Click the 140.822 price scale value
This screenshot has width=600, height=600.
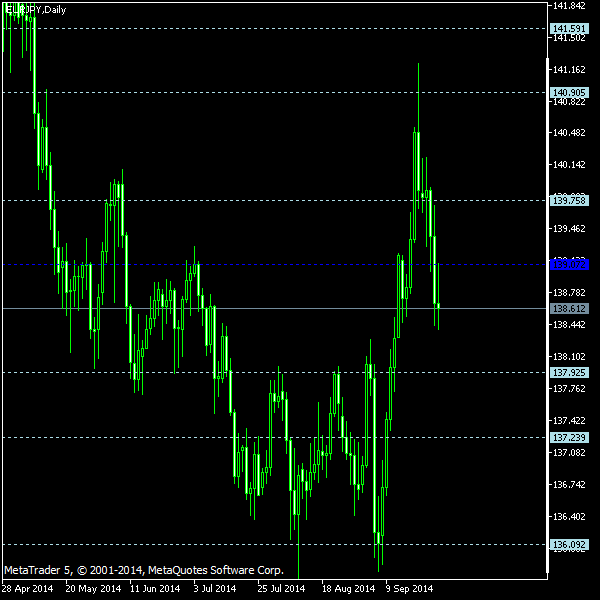pos(569,102)
